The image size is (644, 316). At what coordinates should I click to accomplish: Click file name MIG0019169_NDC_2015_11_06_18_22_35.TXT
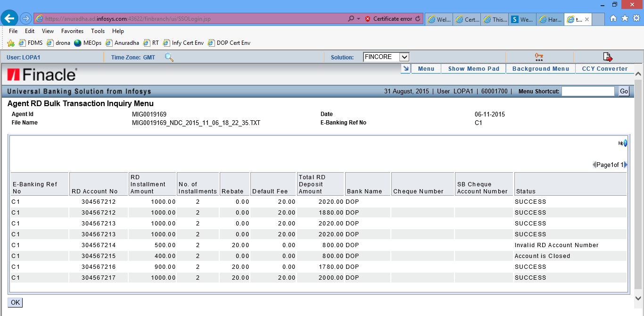(196, 123)
